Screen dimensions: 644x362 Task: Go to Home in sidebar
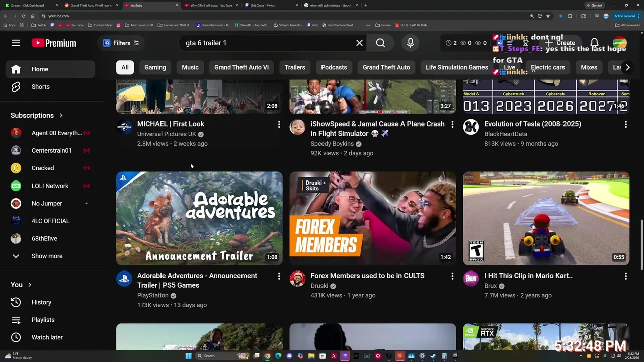[x=50, y=69]
